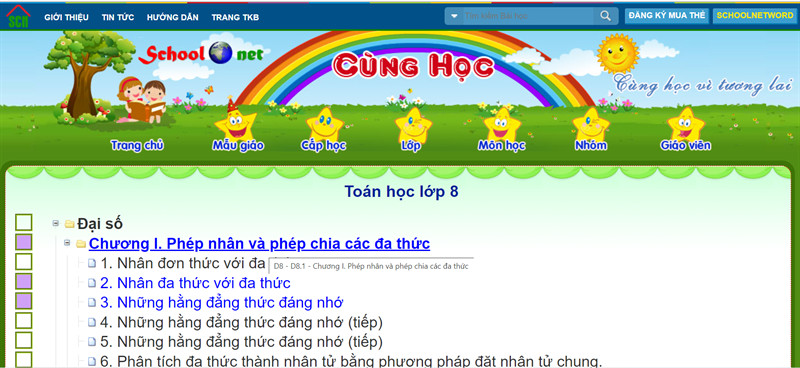Open lesson 2. Nhân đa thức với đa thức
The height and width of the screenshot is (368, 800).
click(x=195, y=283)
